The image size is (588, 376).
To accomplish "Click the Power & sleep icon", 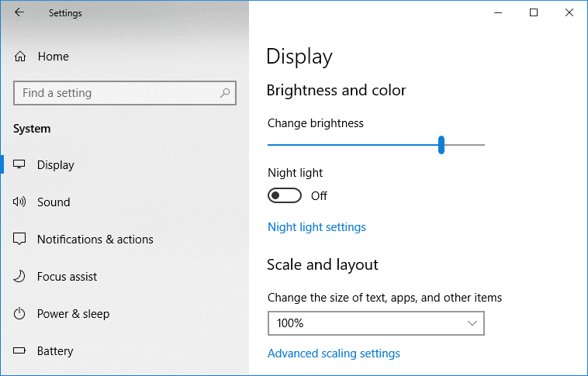I will (20, 314).
